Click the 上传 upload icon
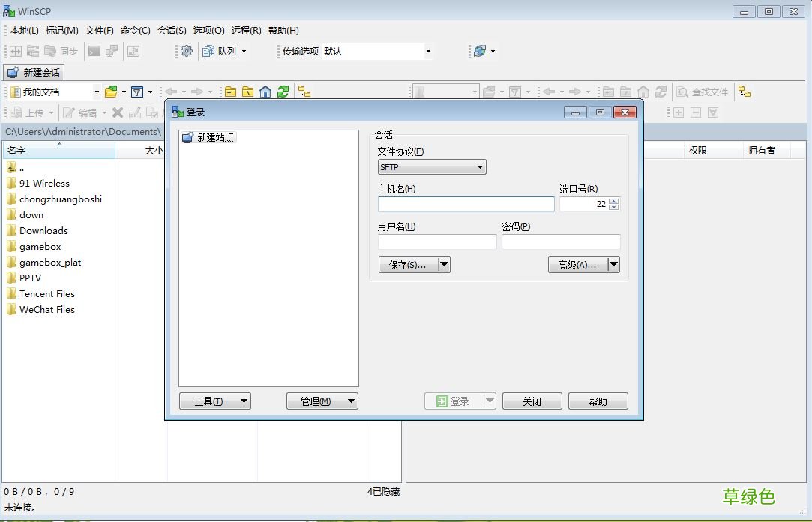The height and width of the screenshot is (522, 812). pos(16,112)
